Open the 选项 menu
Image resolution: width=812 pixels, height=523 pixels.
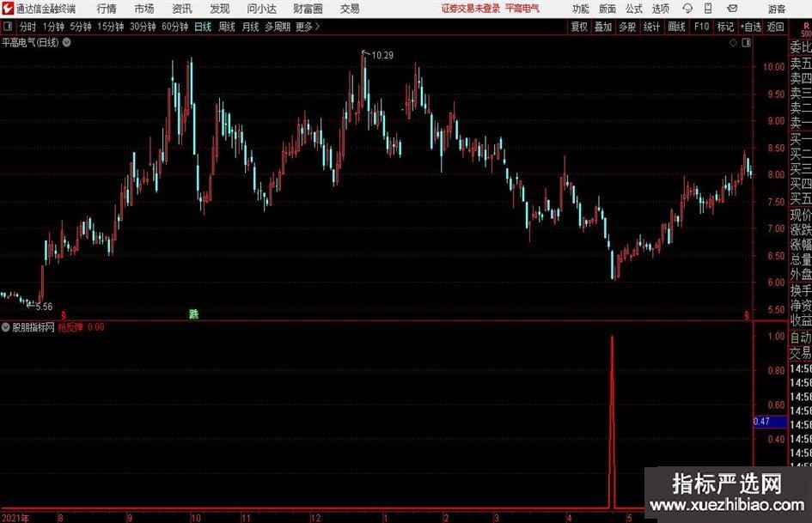660,9
